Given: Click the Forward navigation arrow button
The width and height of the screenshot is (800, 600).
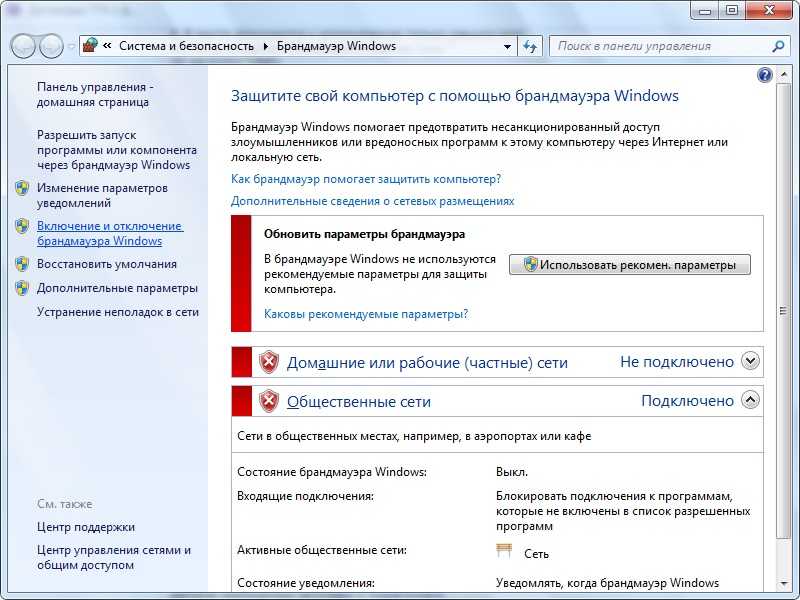Looking at the screenshot, I should coord(51,46).
